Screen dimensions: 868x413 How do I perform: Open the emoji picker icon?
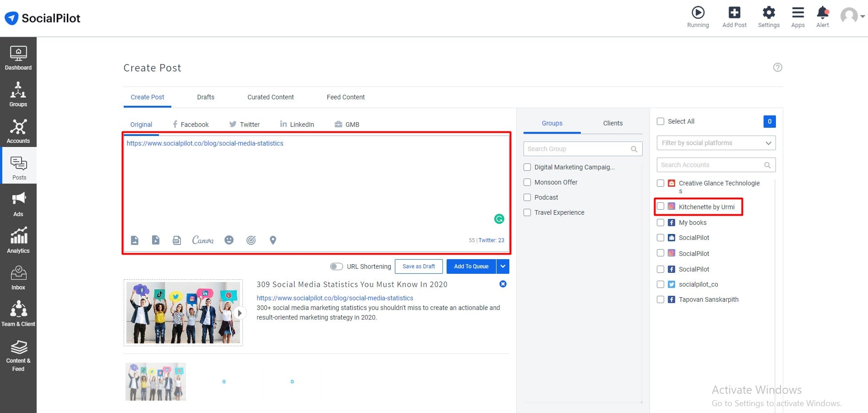229,240
